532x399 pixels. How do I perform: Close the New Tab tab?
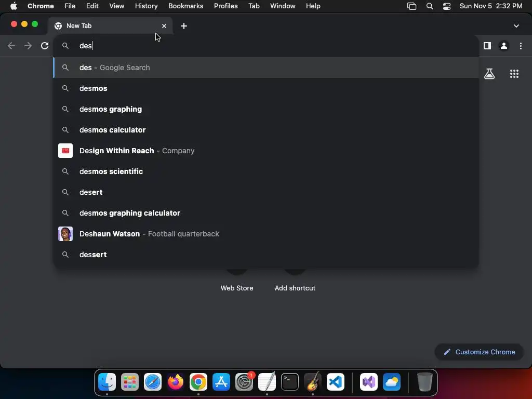click(x=164, y=26)
